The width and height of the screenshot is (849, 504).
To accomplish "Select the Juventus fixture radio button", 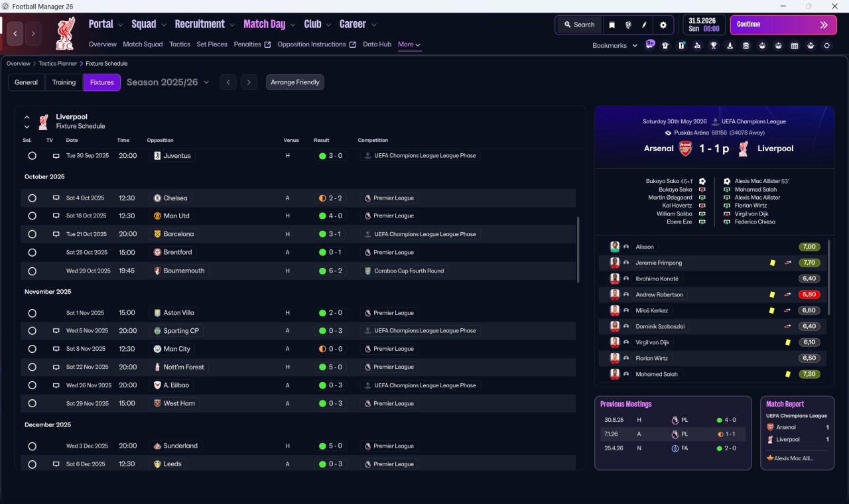I will pyautogui.click(x=32, y=156).
